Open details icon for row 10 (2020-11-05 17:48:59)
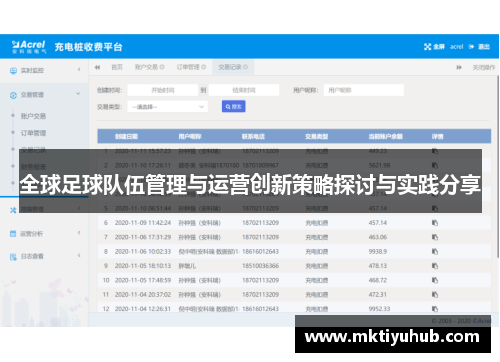Viewport: 500px width, 362px height. [435, 280]
